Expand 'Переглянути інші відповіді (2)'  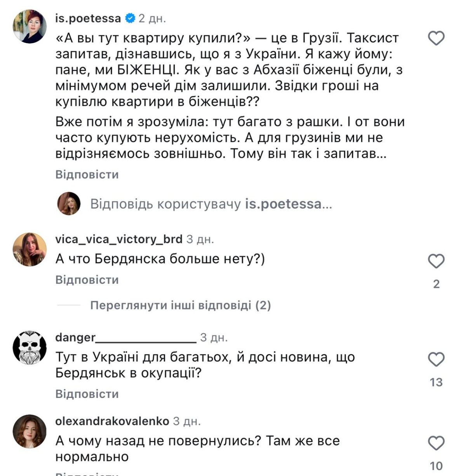pyautogui.click(x=180, y=305)
